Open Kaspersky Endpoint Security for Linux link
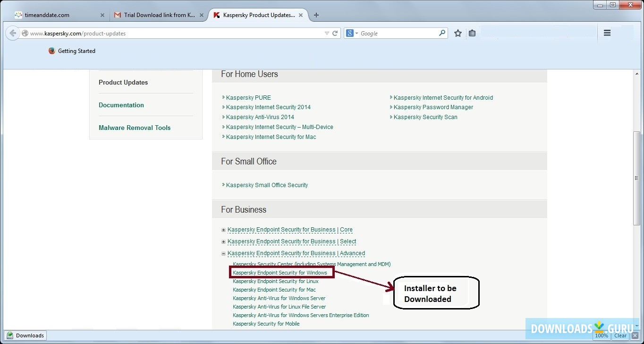 click(x=276, y=281)
